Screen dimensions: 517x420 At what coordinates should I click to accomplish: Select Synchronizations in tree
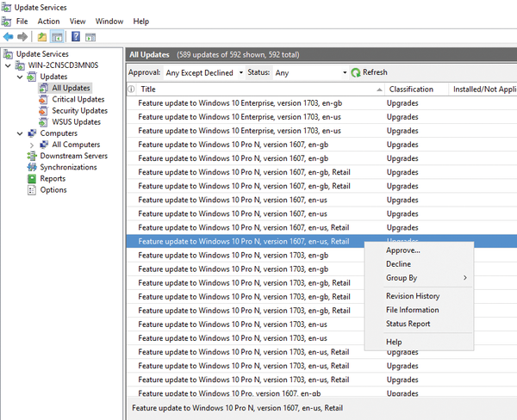click(68, 167)
